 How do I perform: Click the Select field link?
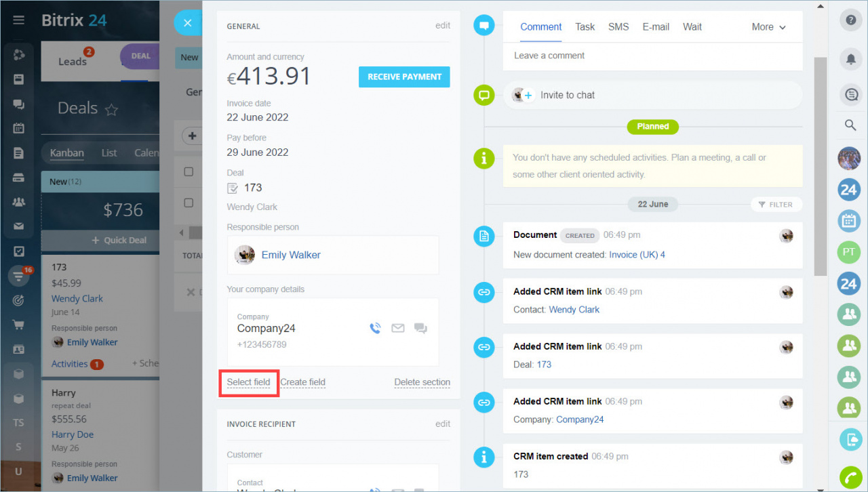[248, 382]
